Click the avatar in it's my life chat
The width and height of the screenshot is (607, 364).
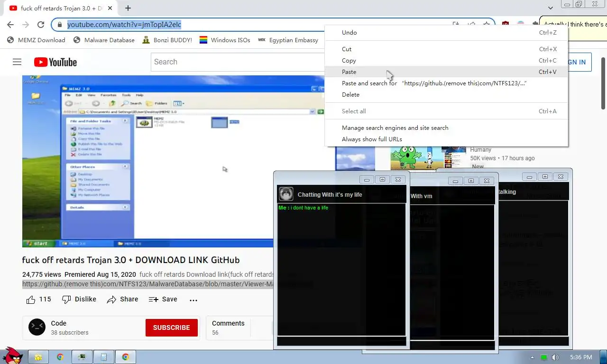[286, 194]
